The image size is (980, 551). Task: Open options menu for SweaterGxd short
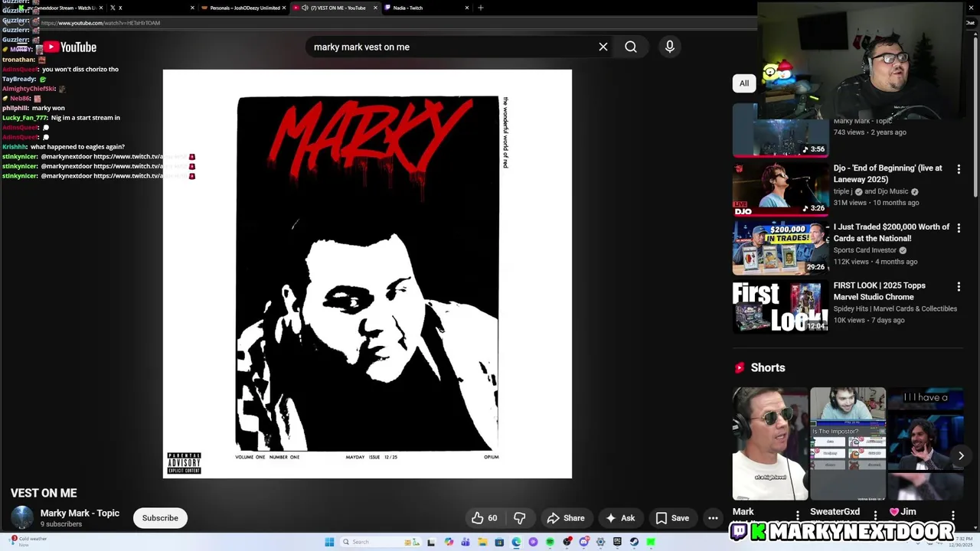coord(875,515)
